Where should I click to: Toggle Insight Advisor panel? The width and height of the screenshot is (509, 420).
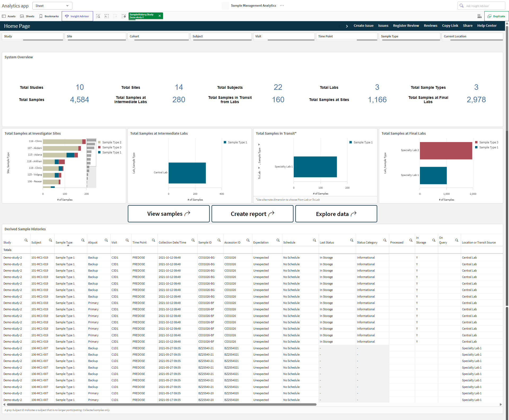77,16
